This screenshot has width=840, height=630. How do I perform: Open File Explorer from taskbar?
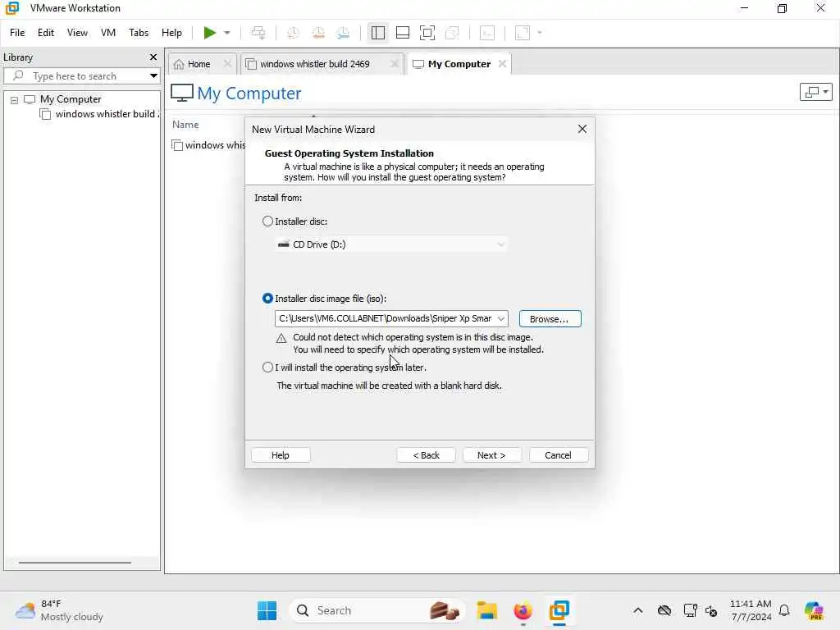pos(487,610)
